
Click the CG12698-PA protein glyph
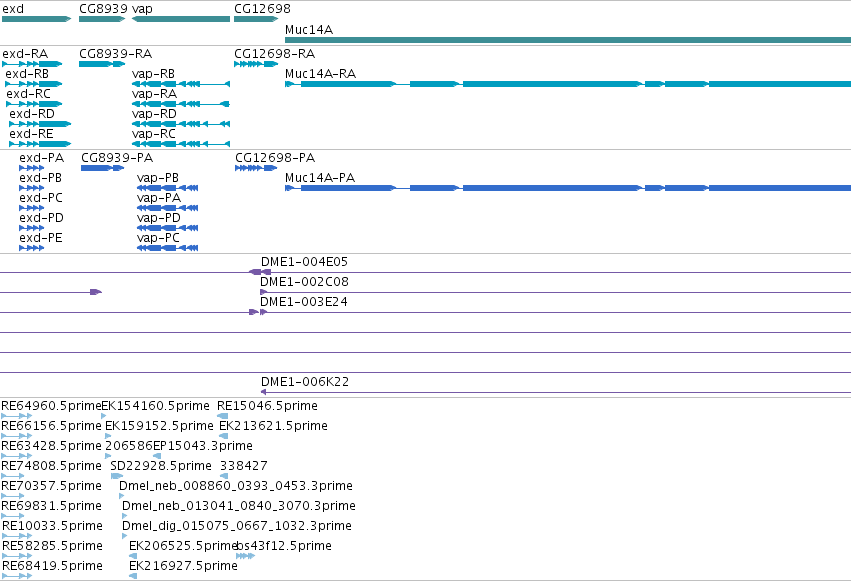coord(256,168)
